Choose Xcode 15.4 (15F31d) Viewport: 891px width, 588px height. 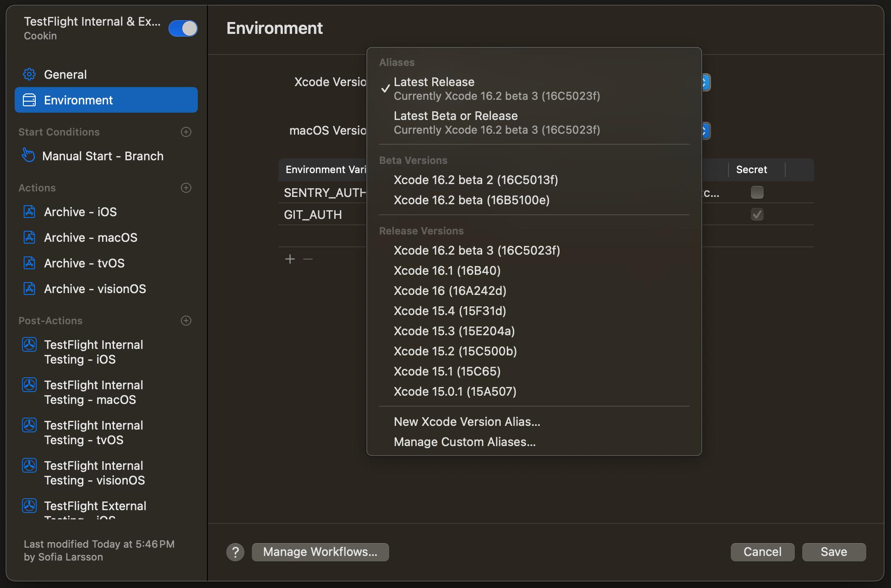pos(534,311)
